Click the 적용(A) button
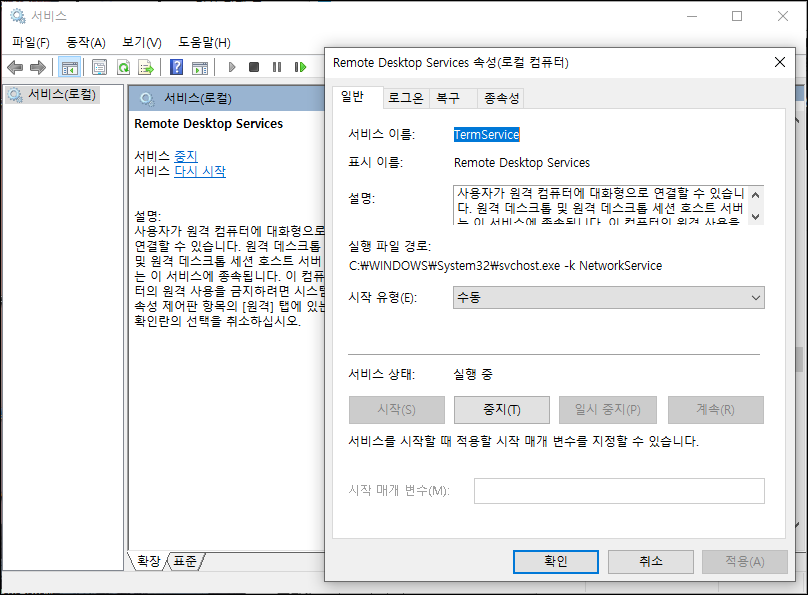 point(745,562)
